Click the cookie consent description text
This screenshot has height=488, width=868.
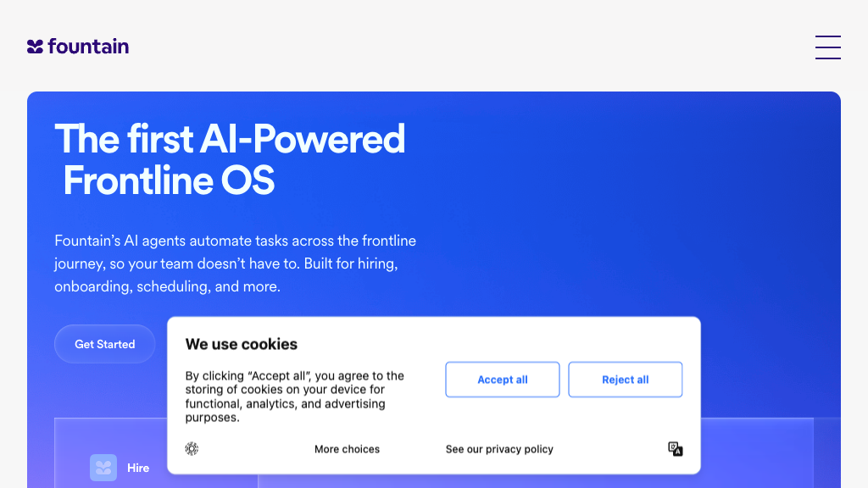[295, 396]
